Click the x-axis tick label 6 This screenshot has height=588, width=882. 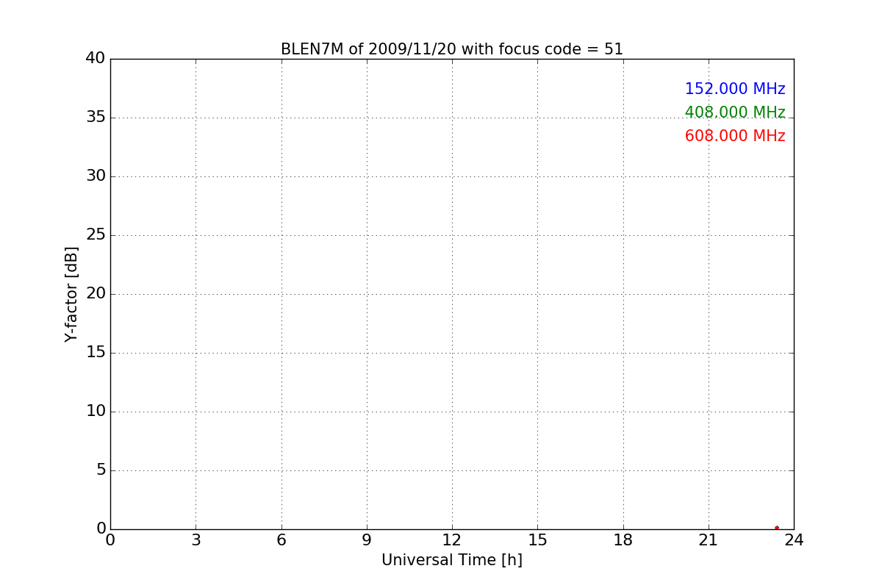(x=281, y=540)
